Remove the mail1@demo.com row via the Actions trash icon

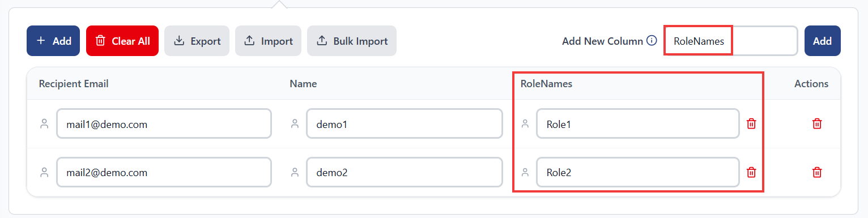(817, 123)
